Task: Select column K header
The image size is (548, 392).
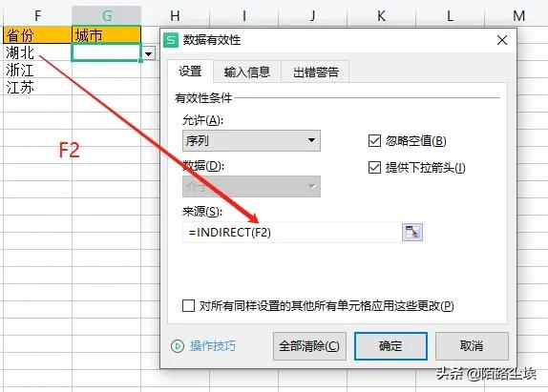Action: pyautogui.click(x=381, y=15)
